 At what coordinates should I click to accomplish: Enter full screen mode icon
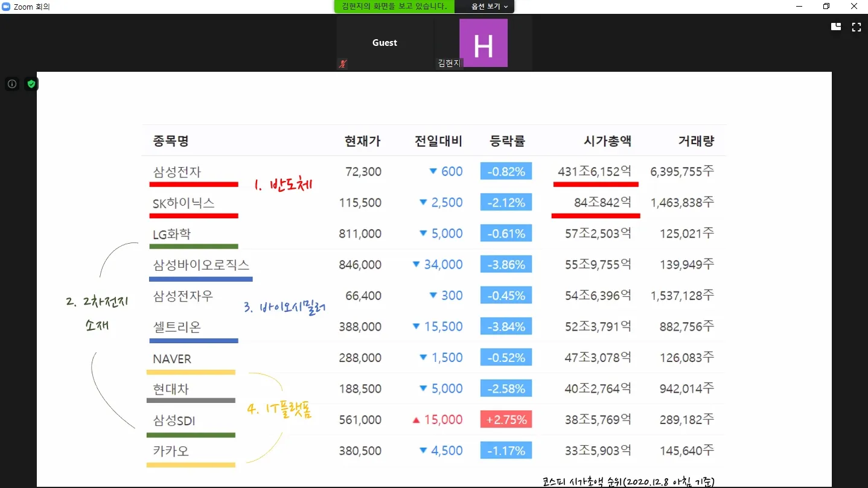(x=856, y=27)
